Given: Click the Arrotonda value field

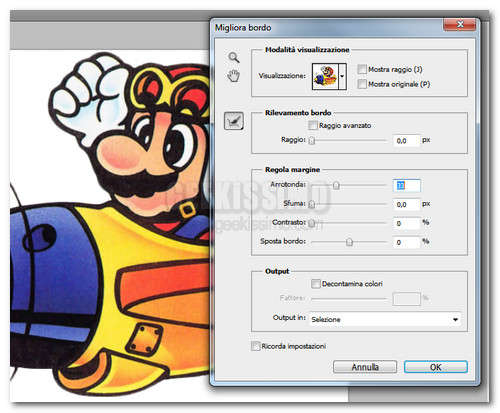Looking at the screenshot, I should click(x=407, y=186).
